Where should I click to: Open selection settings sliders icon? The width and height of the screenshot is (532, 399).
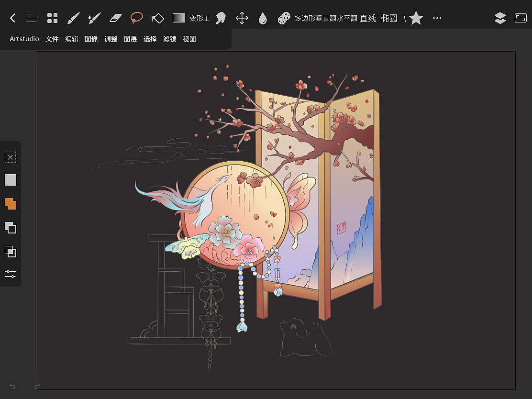click(x=11, y=274)
